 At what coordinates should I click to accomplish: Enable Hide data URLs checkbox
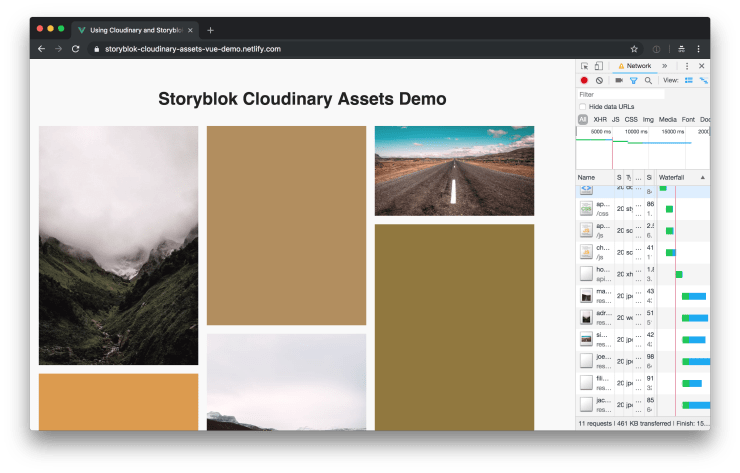pos(583,106)
